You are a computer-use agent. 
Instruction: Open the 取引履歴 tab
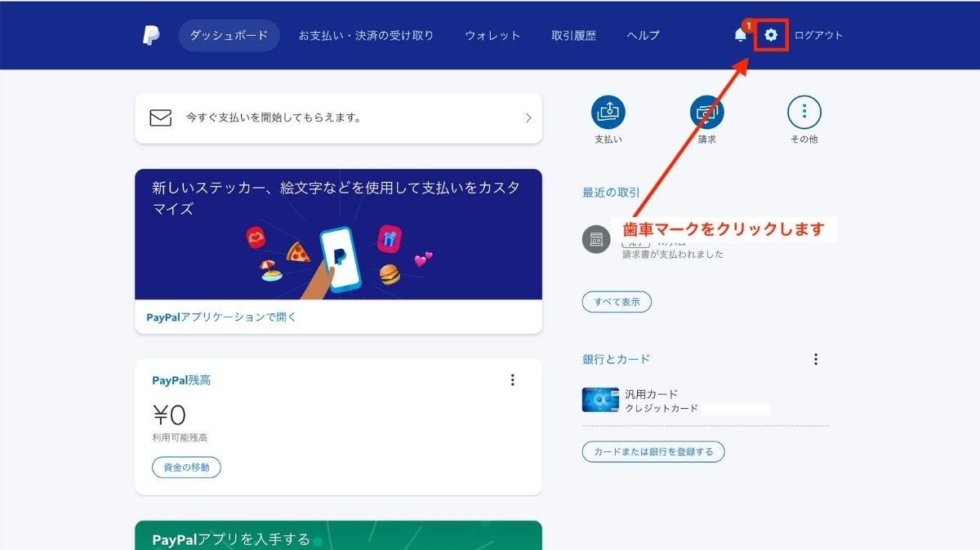click(x=573, y=35)
